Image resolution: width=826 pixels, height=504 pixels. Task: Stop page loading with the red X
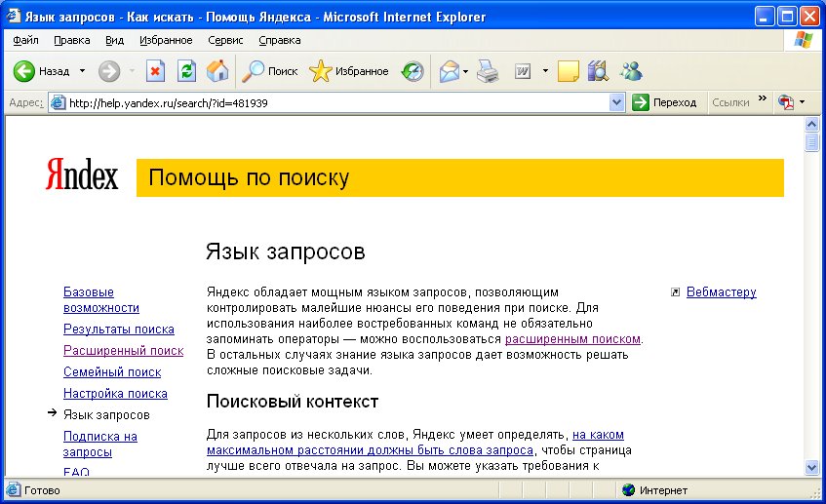[155, 71]
